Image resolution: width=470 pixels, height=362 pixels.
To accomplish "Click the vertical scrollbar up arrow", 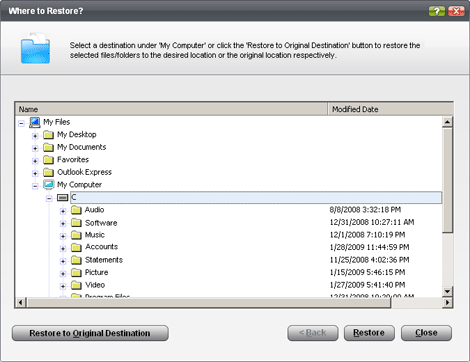I will [x=447, y=122].
